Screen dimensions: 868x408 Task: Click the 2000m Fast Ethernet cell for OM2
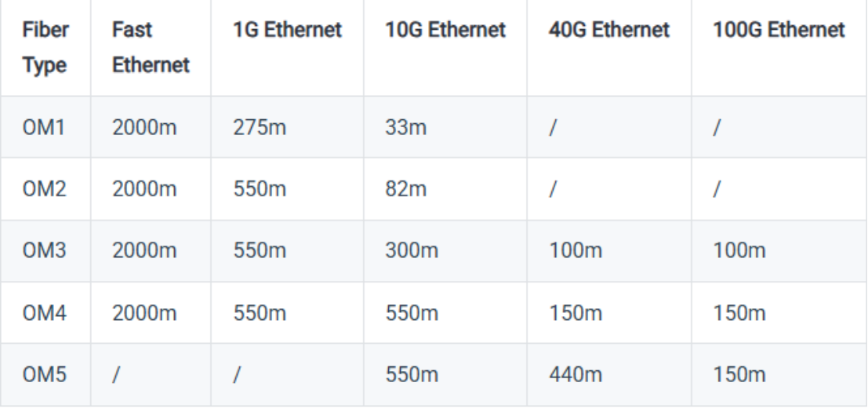[x=144, y=189]
